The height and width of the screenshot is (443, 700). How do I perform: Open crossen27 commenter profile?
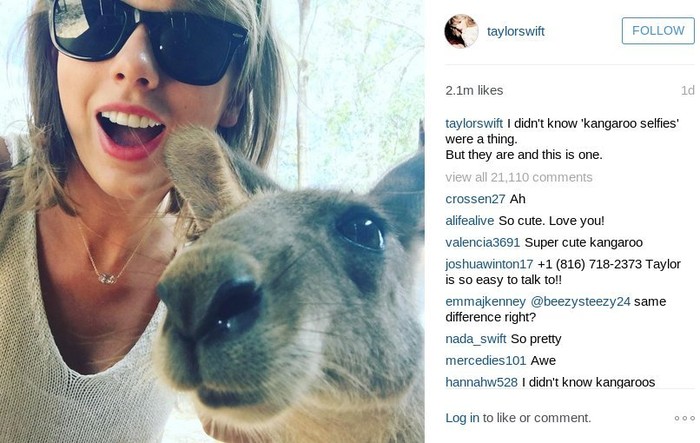pyautogui.click(x=475, y=199)
